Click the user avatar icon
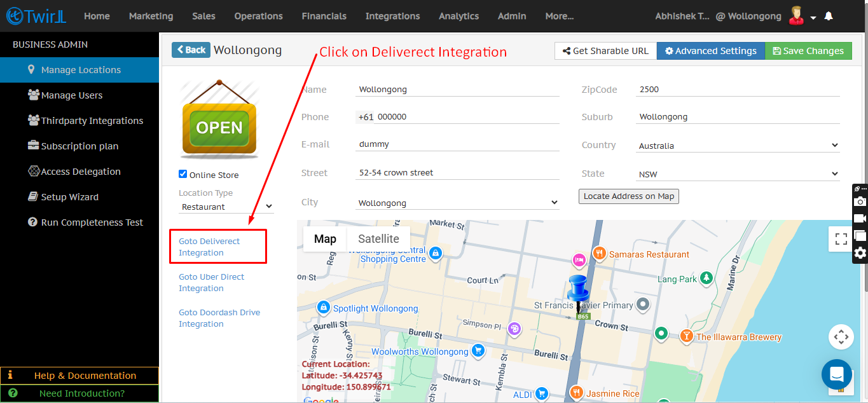 [x=796, y=15]
